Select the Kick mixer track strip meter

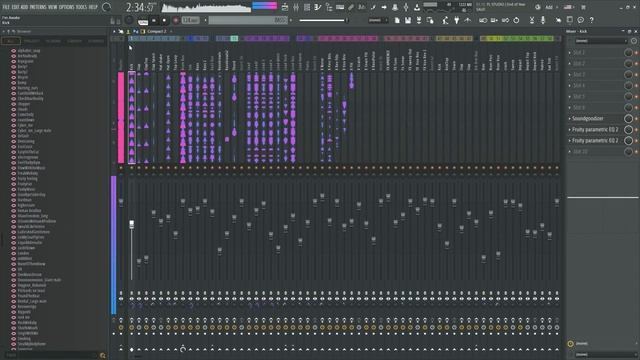point(131,118)
